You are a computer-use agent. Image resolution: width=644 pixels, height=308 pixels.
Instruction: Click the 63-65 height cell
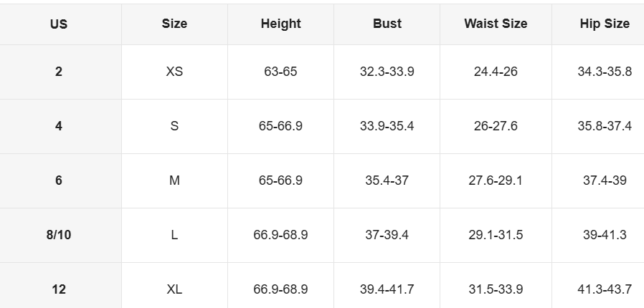pos(280,72)
